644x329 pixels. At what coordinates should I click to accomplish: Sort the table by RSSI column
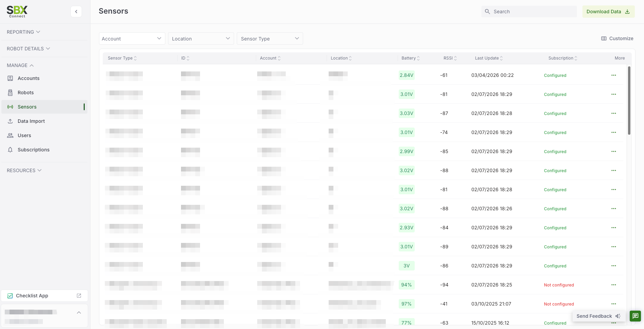point(450,58)
